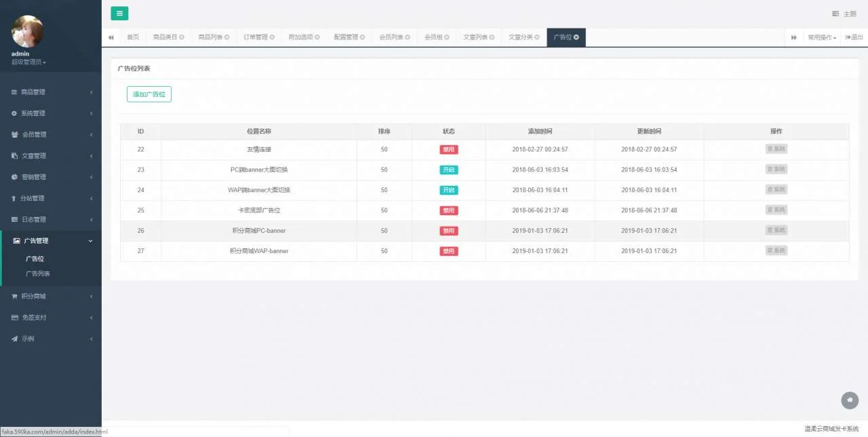
Task: Open the 主题 theme switcher icon
Action: tap(836, 14)
